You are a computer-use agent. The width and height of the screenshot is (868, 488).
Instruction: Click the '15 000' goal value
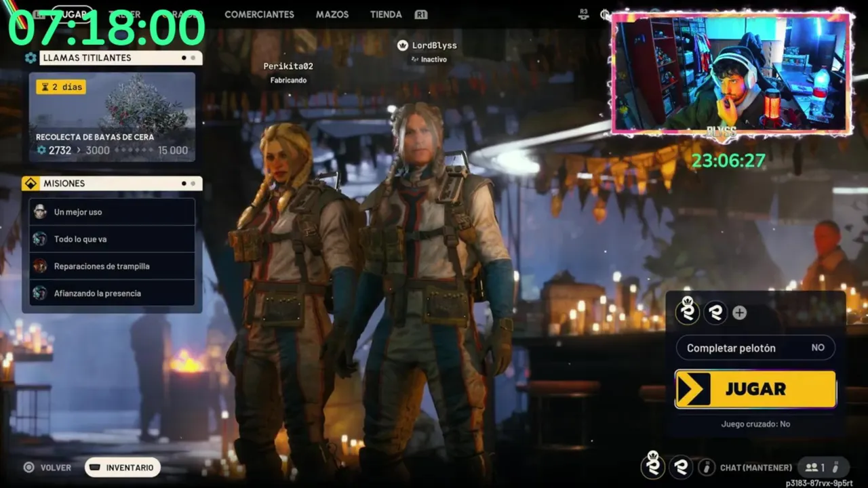(x=173, y=150)
